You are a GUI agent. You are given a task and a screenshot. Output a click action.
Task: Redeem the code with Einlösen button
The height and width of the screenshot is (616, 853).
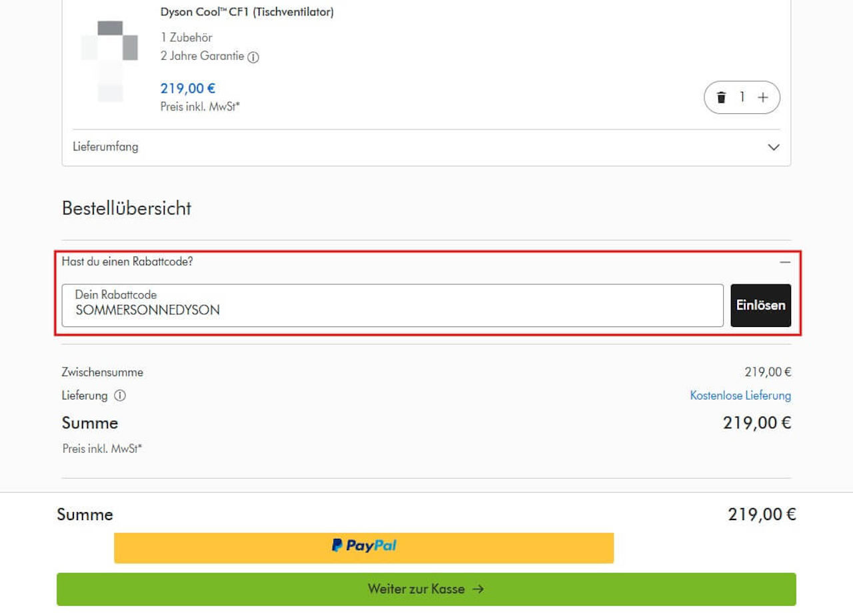coord(761,306)
